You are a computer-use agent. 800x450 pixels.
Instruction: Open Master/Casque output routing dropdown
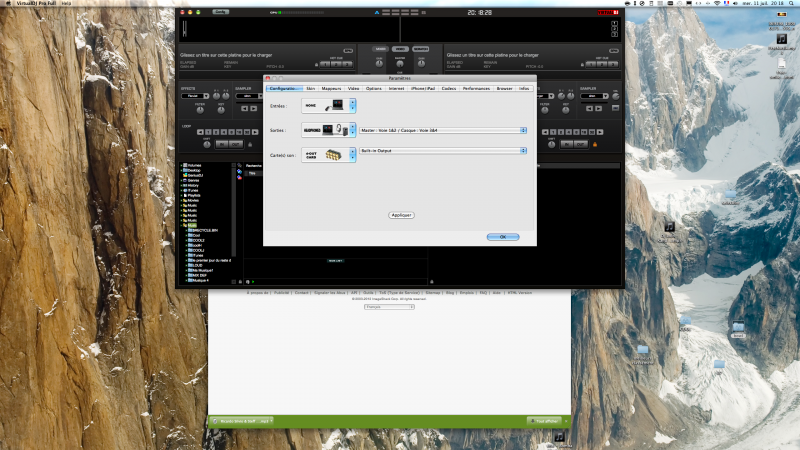[442, 130]
